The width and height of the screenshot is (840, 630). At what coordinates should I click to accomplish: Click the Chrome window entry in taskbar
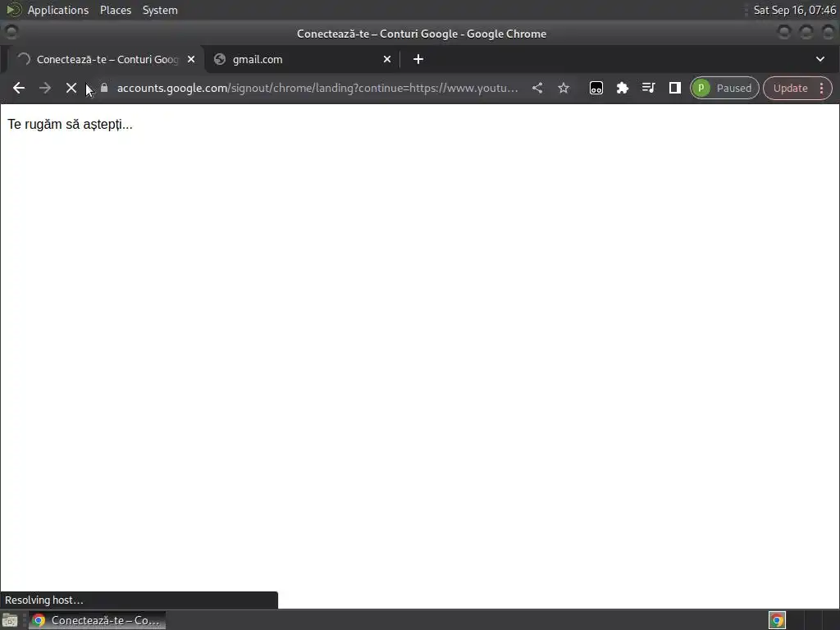tap(97, 620)
